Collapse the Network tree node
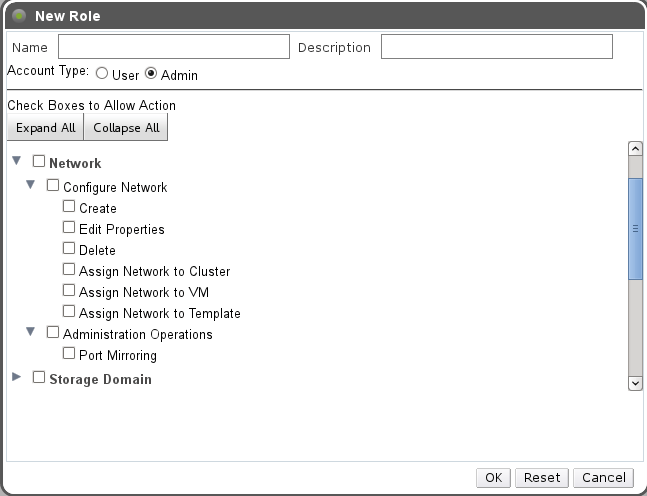Image resolution: width=647 pixels, height=496 pixels. pyautogui.click(x=16, y=161)
